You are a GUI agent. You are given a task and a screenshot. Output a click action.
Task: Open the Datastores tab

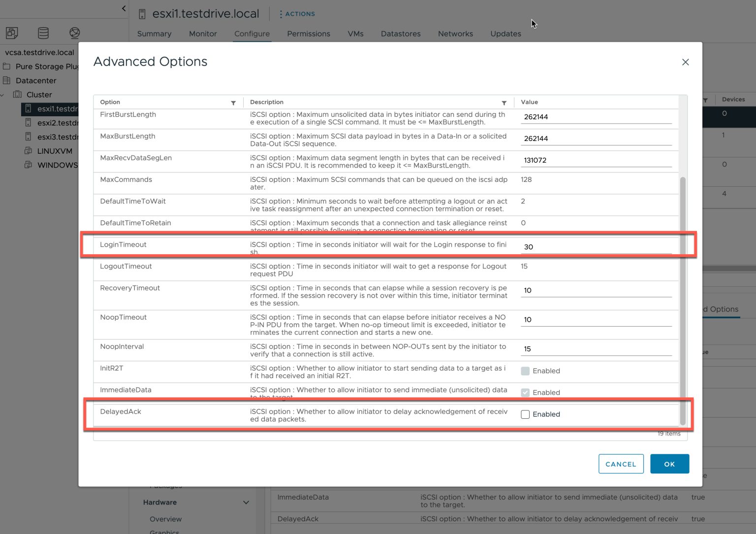coord(401,33)
